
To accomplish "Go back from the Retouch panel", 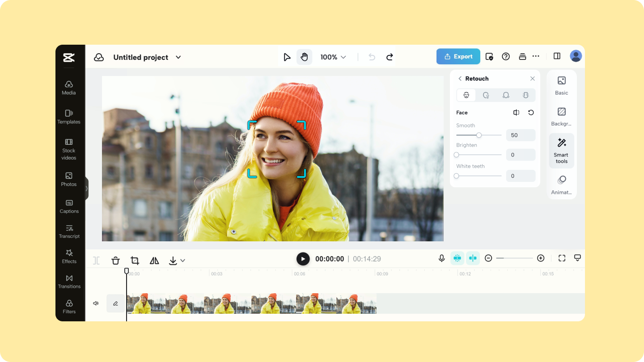I will [x=460, y=79].
